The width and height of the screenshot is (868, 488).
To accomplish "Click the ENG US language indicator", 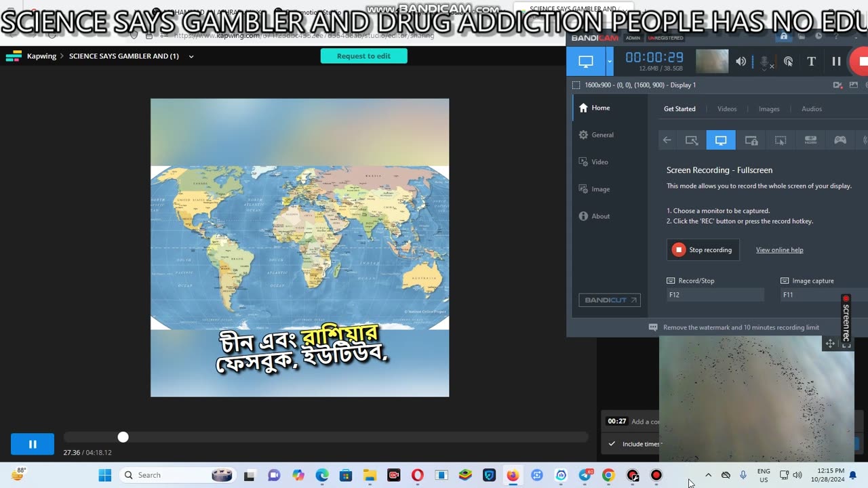I will coord(764,475).
